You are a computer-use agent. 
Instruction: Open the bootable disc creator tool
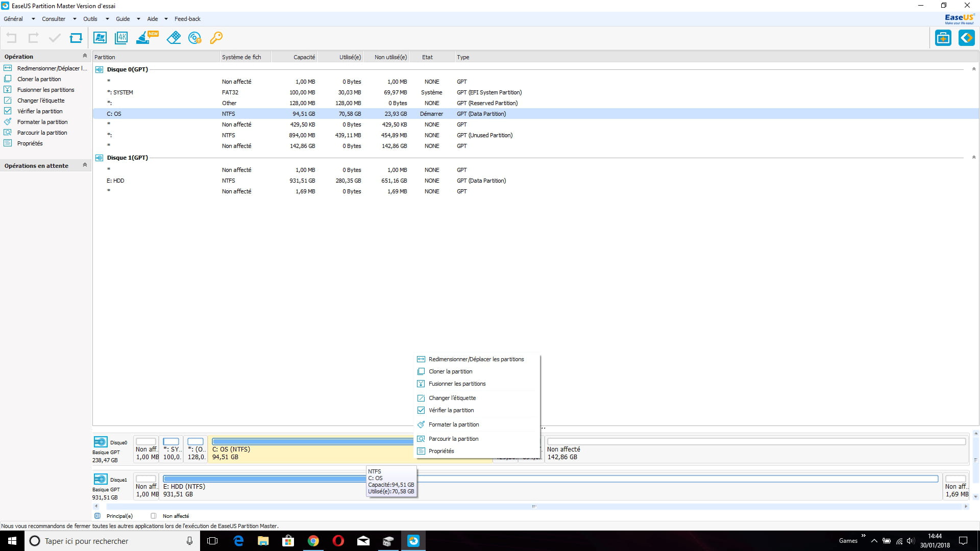(195, 38)
